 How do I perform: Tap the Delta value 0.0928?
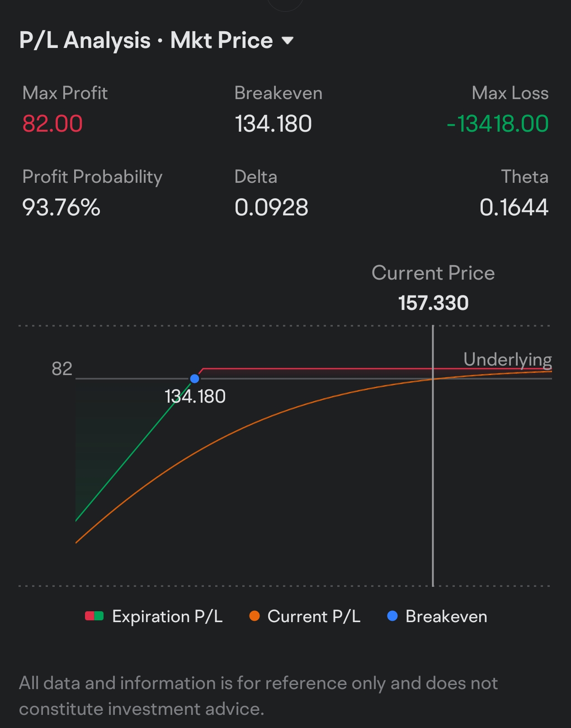coord(271,207)
